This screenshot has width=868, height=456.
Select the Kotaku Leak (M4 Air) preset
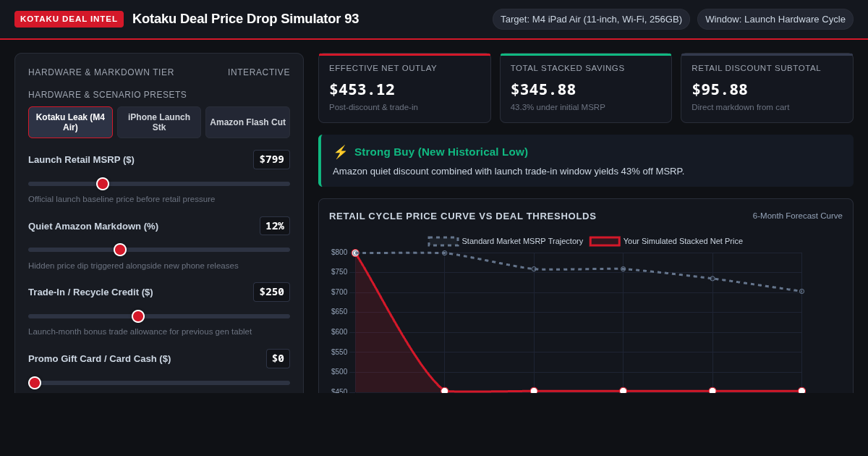pyautogui.click(x=70, y=122)
